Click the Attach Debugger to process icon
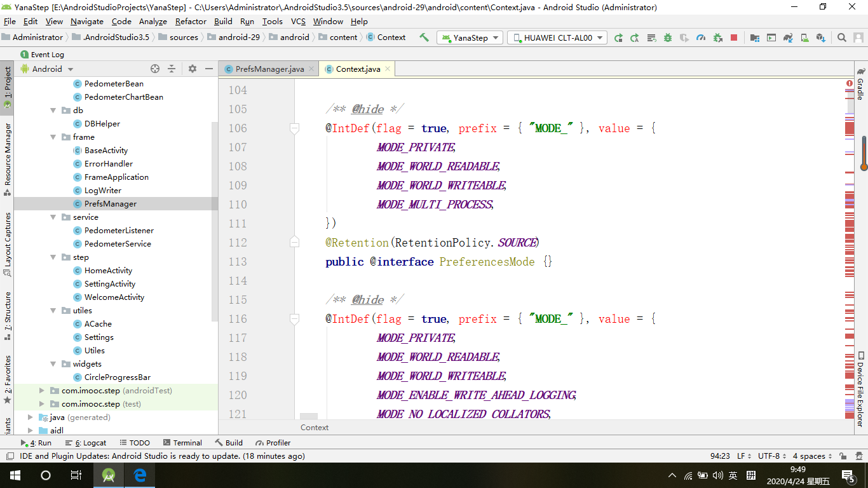 pos(717,37)
